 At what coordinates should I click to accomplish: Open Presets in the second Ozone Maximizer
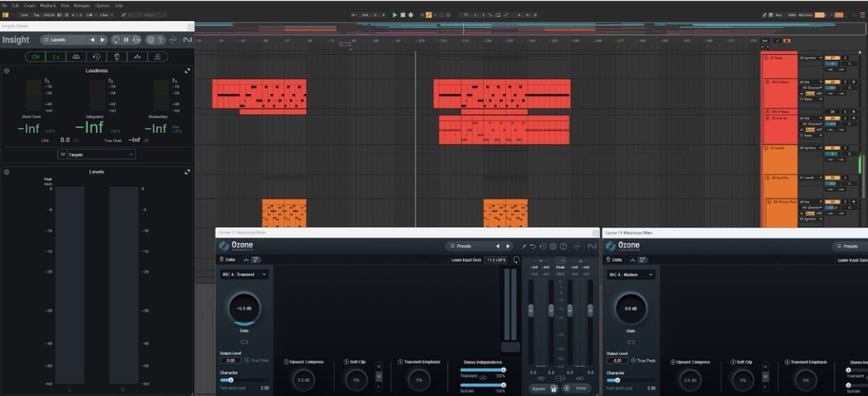[x=850, y=246]
